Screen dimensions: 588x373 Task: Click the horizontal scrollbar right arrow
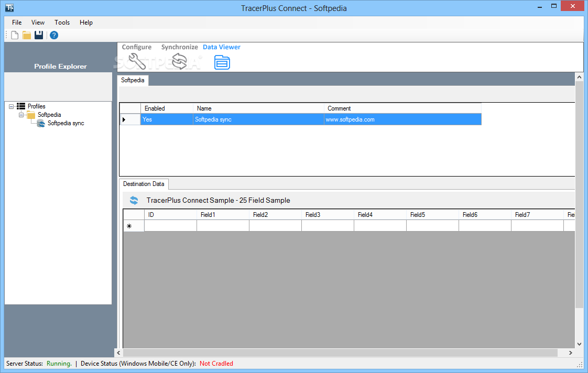570,353
